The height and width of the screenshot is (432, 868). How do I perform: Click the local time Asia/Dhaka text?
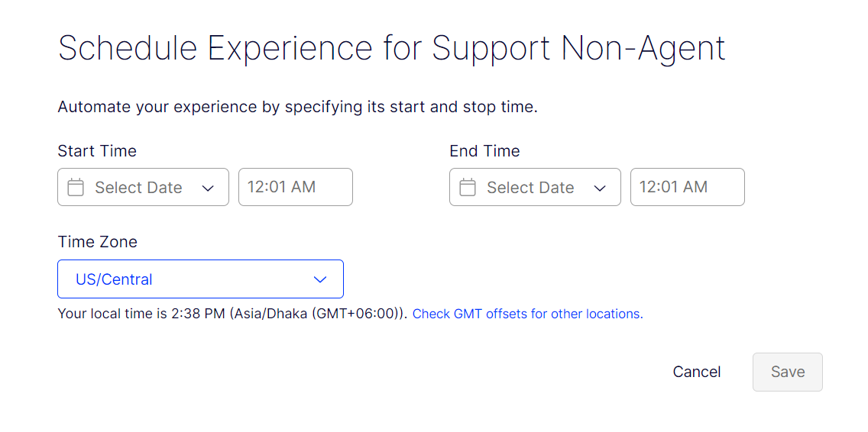pos(233,314)
